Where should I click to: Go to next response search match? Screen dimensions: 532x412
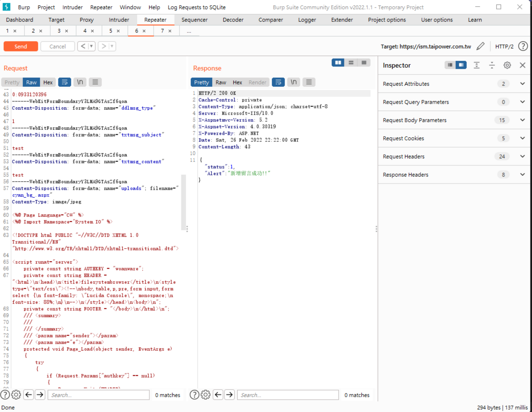tap(230, 395)
